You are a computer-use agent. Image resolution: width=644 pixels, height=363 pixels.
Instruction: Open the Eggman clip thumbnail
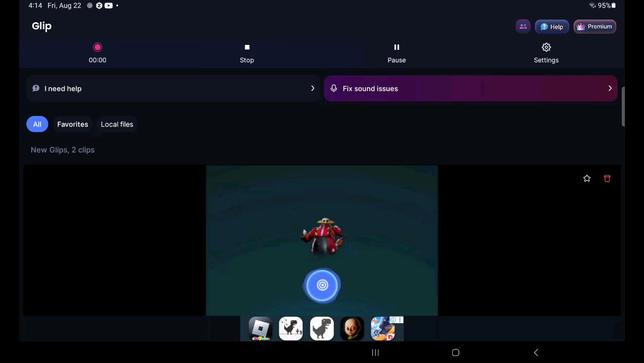(x=322, y=240)
